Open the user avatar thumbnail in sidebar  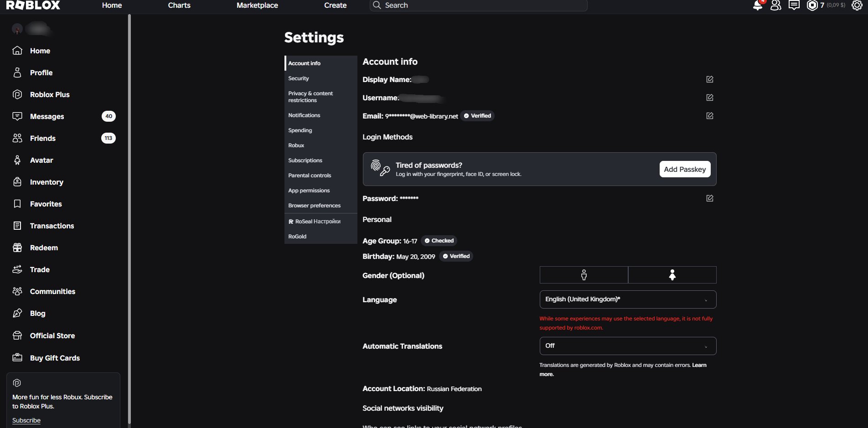(17, 29)
